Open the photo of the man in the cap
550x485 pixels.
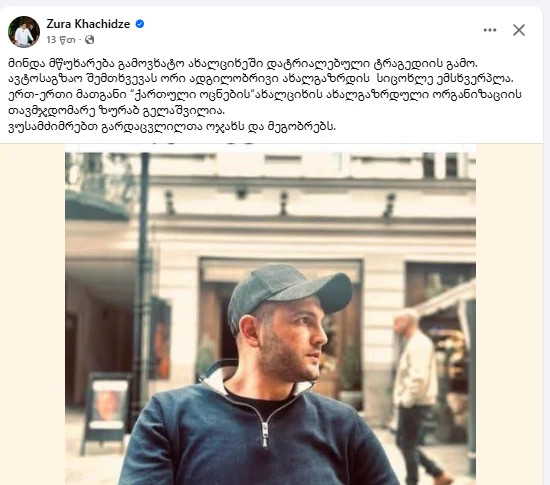pyautogui.click(x=270, y=314)
